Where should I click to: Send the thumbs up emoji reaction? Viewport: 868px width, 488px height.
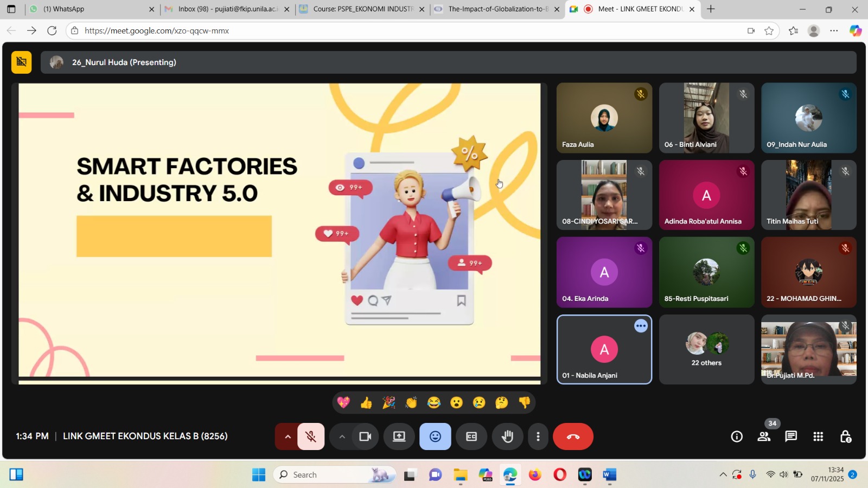click(366, 402)
